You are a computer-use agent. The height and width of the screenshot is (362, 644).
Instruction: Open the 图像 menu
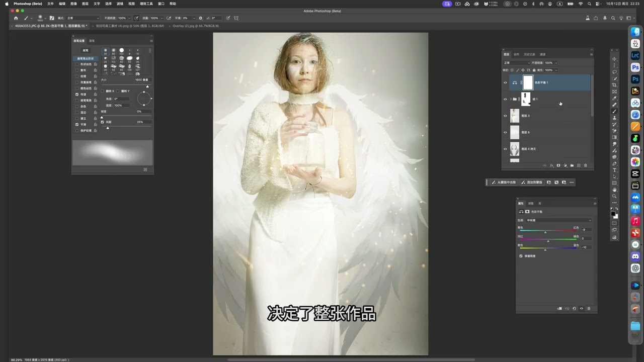(73, 4)
